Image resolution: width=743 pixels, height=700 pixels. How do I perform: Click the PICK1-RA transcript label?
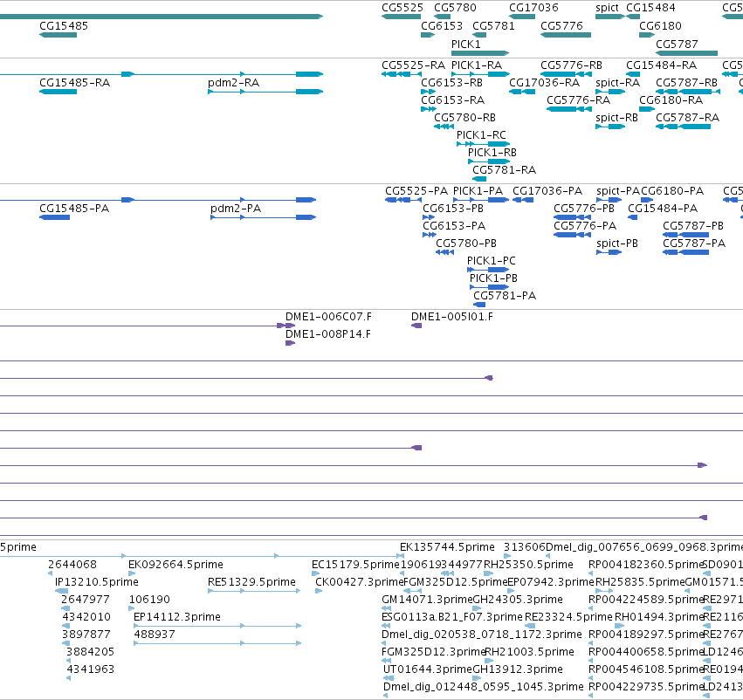[x=476, y=65]
